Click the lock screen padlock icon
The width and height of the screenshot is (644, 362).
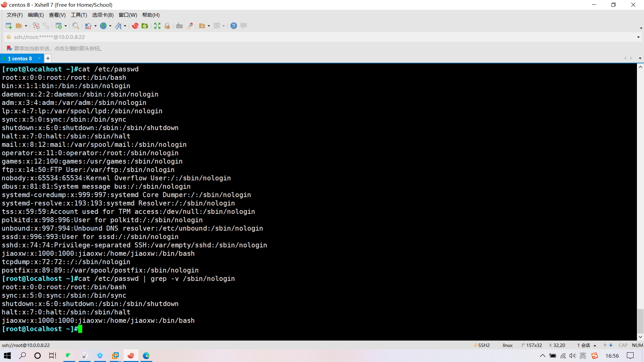pyautogui.click(x=167, y=26)
